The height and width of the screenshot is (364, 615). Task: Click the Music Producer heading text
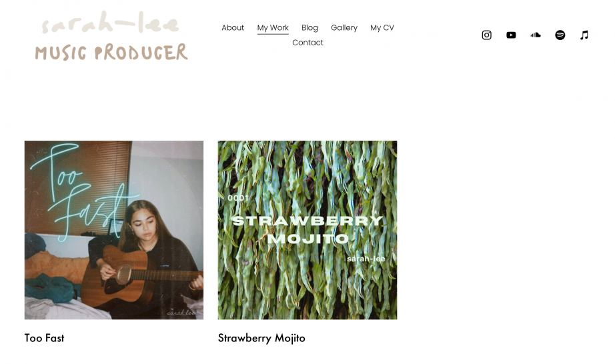[111, 52]
